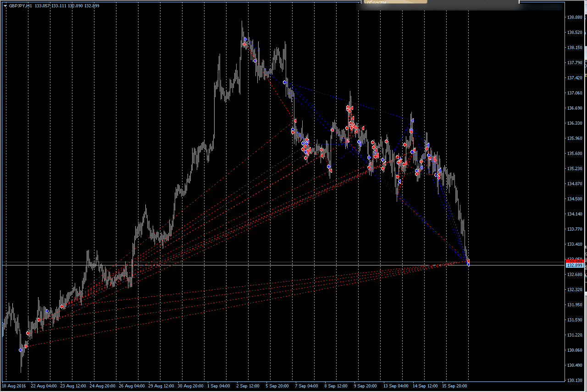Click price scale label 138.150
Image resolution: width=587 pixels, height=392 pixels.
575,48
